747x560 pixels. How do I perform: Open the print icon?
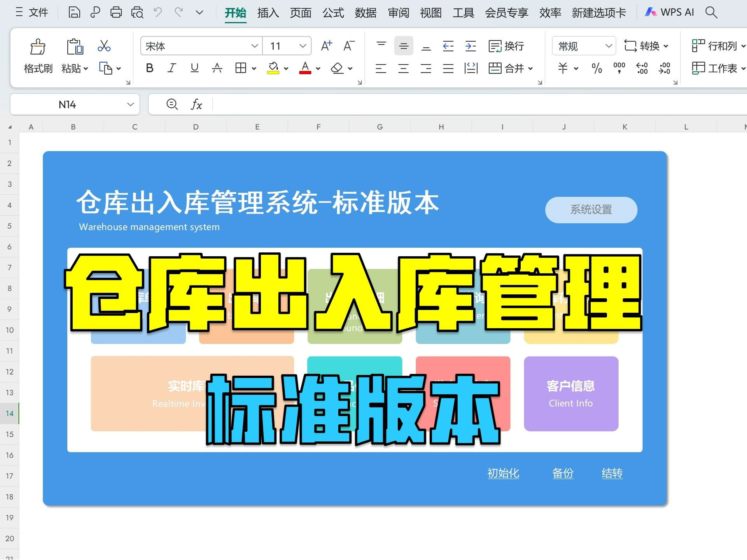coord(115,12)
